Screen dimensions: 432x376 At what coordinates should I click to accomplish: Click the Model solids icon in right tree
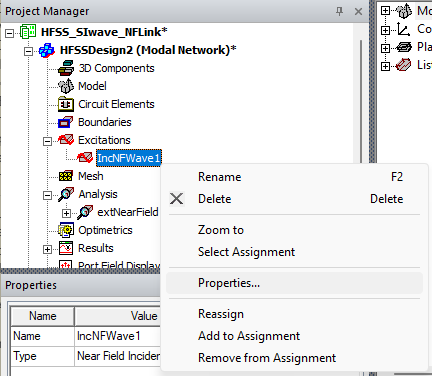tap(404, 11)
